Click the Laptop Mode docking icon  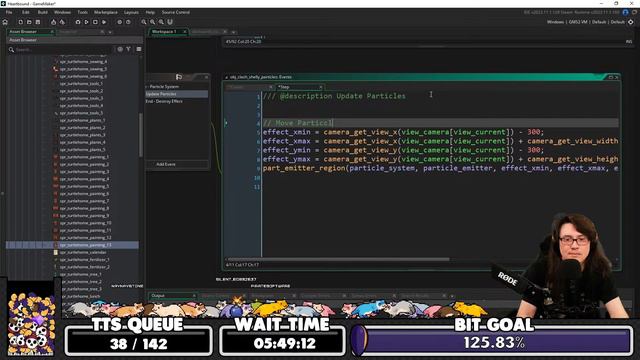pyautogui.click(x=170, y=22)
